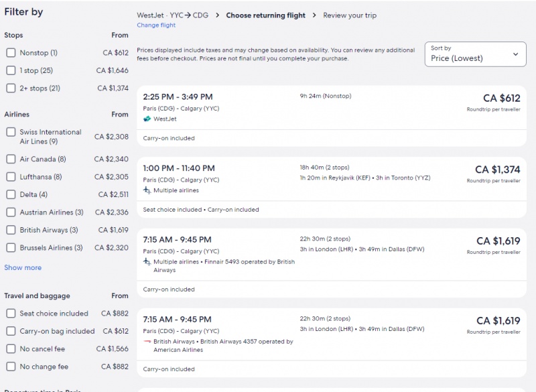This screenshot has height=392, width=536.
Task: Click the Reykjavik (KEF) and Toronto (YYZ) layover details
Action: point(365,178)
